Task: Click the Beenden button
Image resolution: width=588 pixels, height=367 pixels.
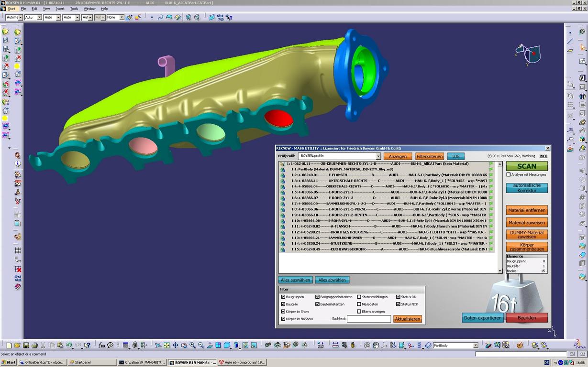Action: tap(527, 318)
